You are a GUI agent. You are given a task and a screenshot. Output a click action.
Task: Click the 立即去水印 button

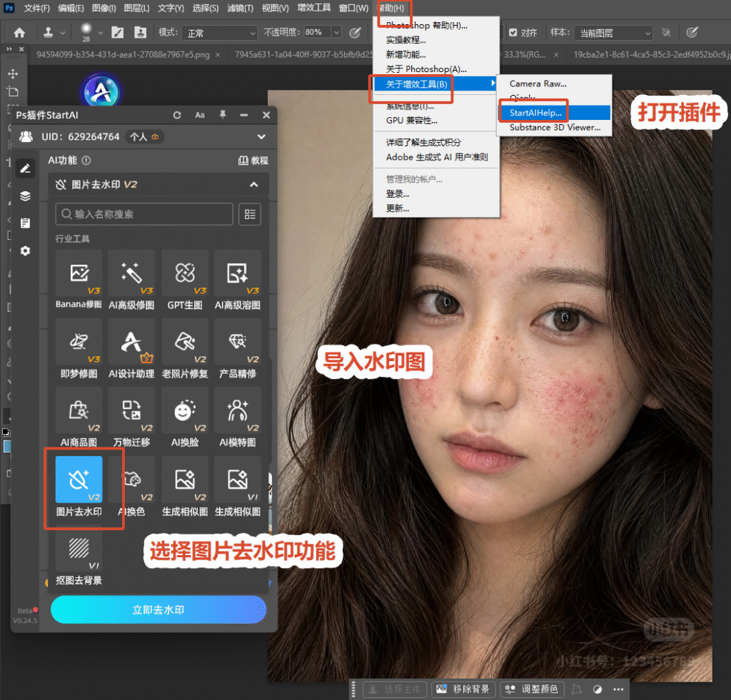[x=158, y=609]
